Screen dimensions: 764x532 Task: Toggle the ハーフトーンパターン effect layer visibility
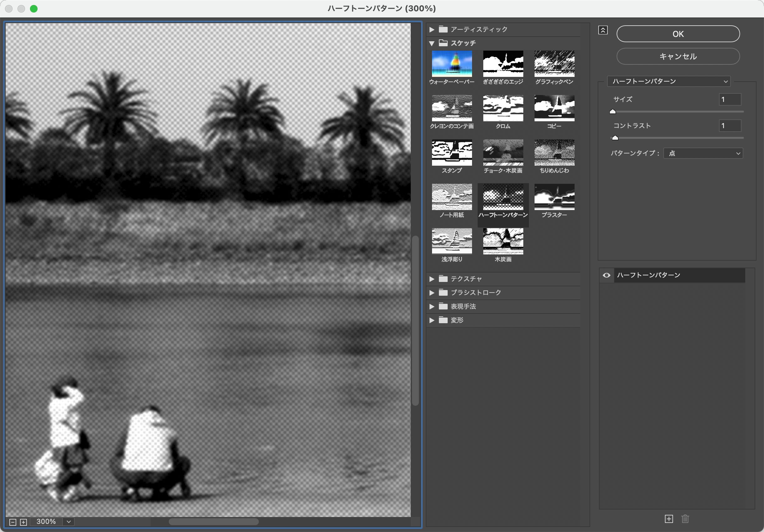click(x=606, y=275)
